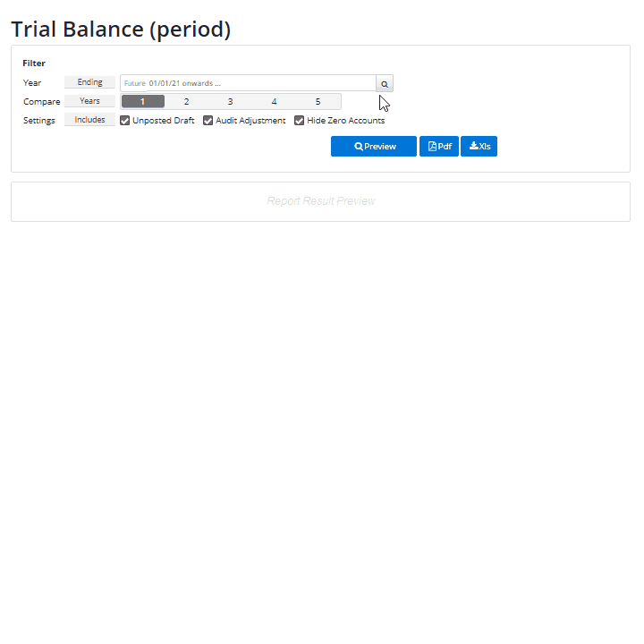644x644 pixels.
Task: Click the Filter section heading
Action: 34,64
